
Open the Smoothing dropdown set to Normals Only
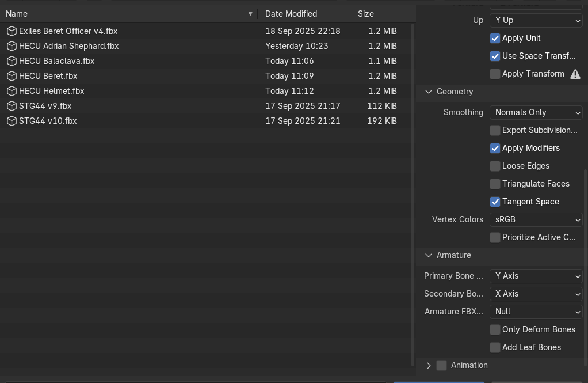(x=536, y=112)
